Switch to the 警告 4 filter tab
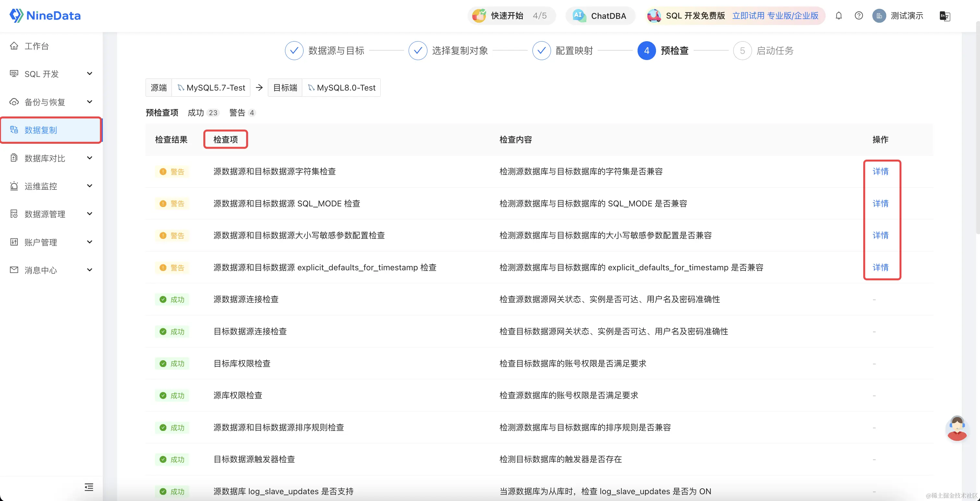 (x=242, y=112)
